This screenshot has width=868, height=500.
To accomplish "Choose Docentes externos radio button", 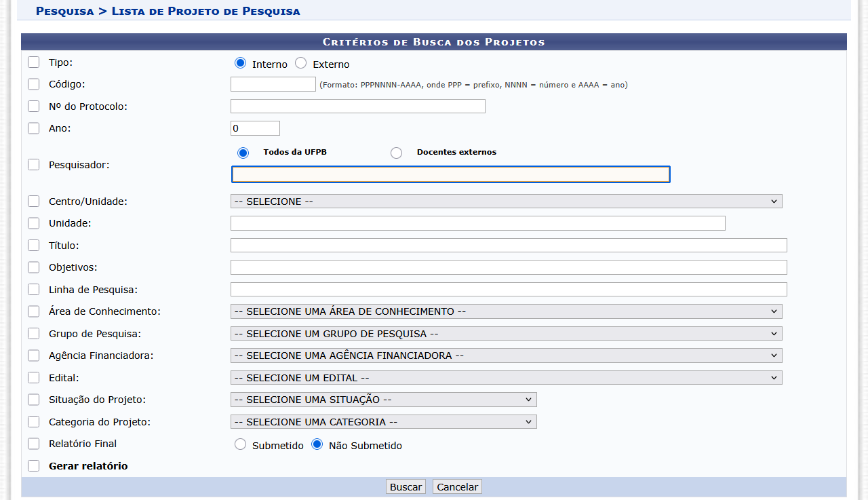I will pos(397,153).
